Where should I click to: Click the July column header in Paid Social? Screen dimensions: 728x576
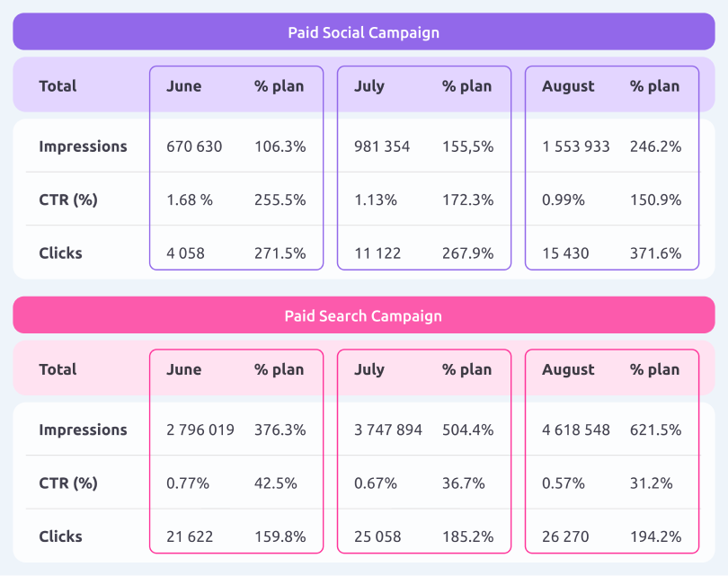[x=369, y=86]
